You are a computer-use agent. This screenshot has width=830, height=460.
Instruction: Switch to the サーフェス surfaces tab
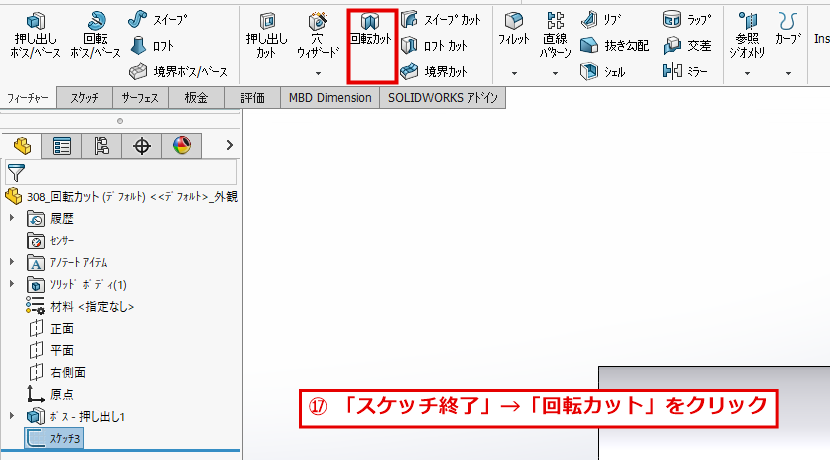pos(140,98)
